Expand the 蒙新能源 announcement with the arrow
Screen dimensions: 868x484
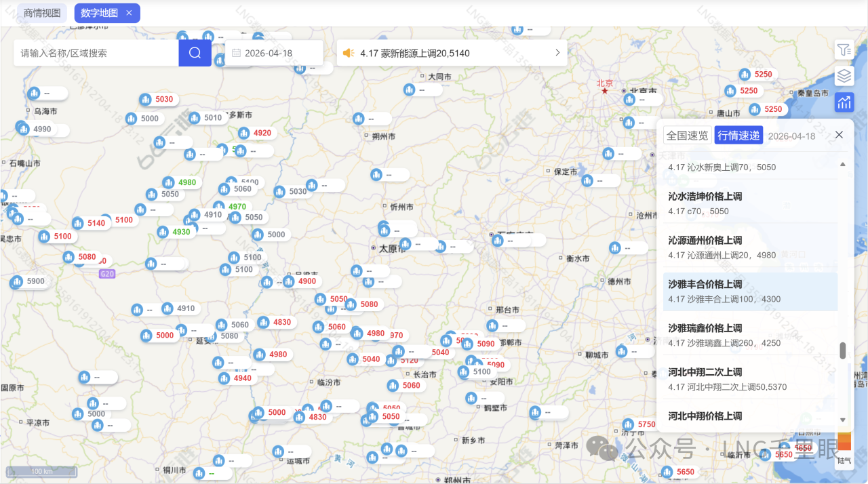click(x=557, y=53)
